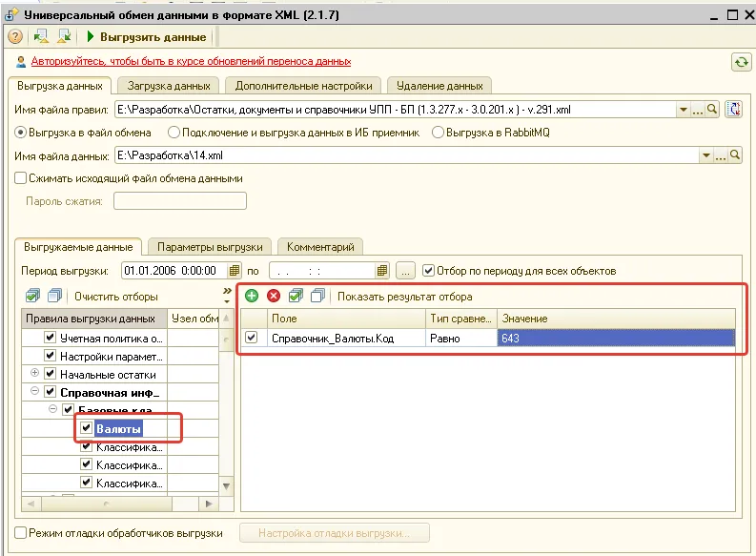The height and width of the screenshot is (556, 756).
Task: Click the filter value cell 643
Action: click(616, 338)
